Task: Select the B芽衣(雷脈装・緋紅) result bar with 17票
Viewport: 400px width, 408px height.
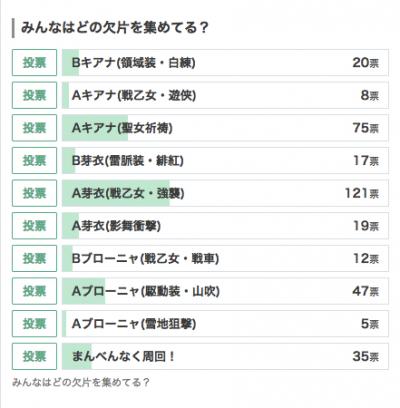Action: pos(225,161)
